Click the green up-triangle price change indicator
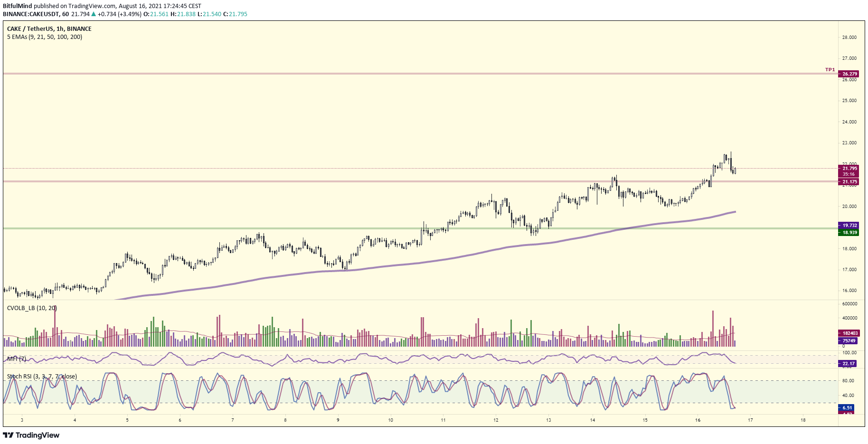 [x=94, y=14]
